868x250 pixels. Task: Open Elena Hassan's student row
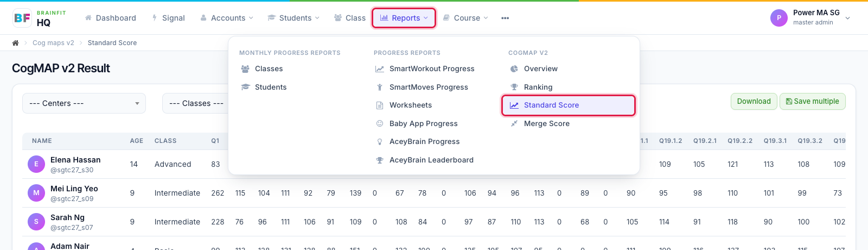pyautogui.click(x=434, y=164)
